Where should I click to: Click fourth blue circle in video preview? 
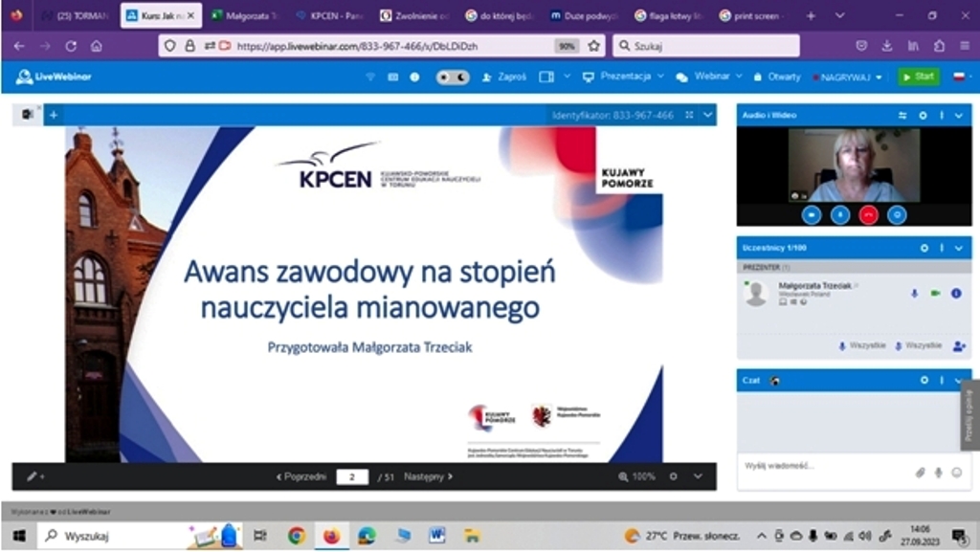tap(897, 215)
